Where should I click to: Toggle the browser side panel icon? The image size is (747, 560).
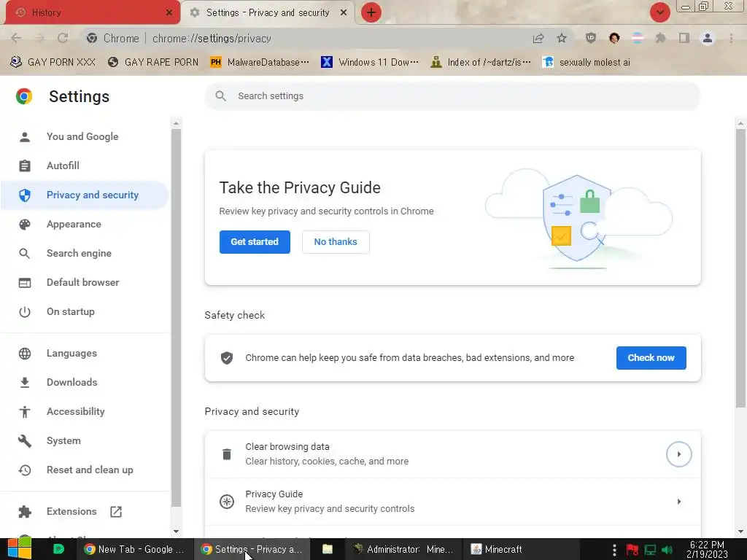pos(684,38)
